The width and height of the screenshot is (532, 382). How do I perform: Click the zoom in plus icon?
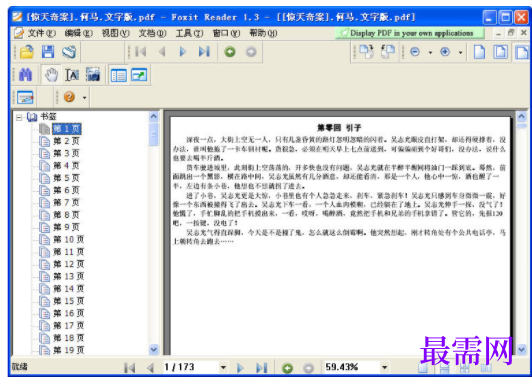(445, 52)
